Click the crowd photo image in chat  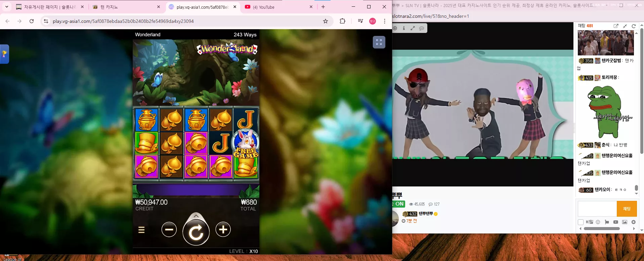pos(606,43)
